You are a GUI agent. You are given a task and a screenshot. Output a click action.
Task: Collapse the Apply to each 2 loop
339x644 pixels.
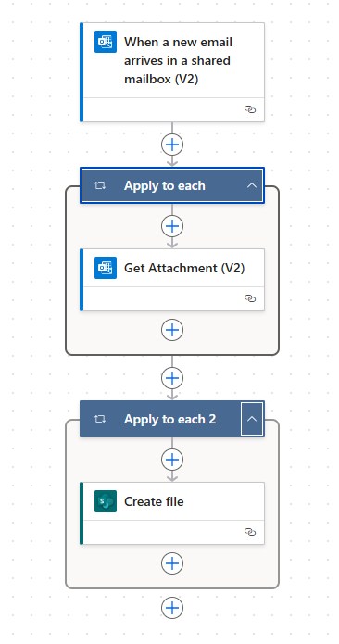click(252, 419)
